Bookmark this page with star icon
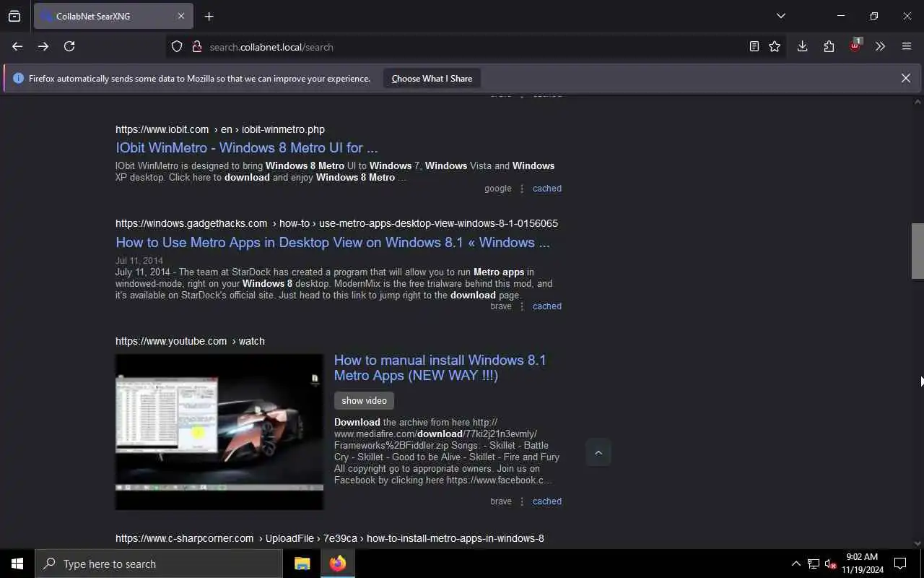Viewport: 924px width, 578px height. [775, 46]
